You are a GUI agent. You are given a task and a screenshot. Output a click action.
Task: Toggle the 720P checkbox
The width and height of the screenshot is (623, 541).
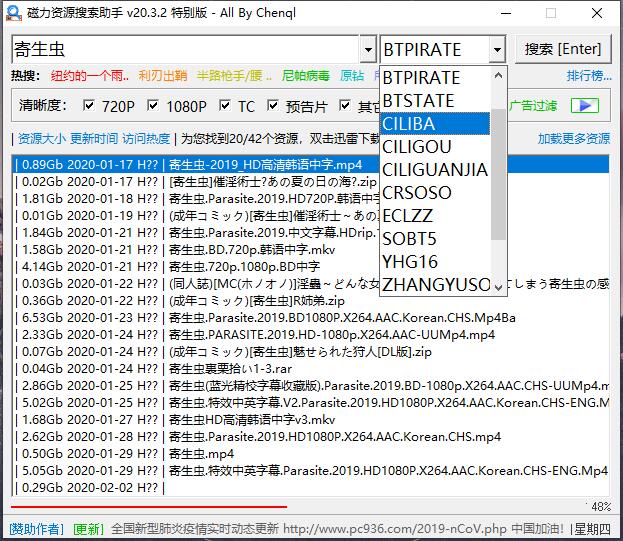click(x=89, y=105)
